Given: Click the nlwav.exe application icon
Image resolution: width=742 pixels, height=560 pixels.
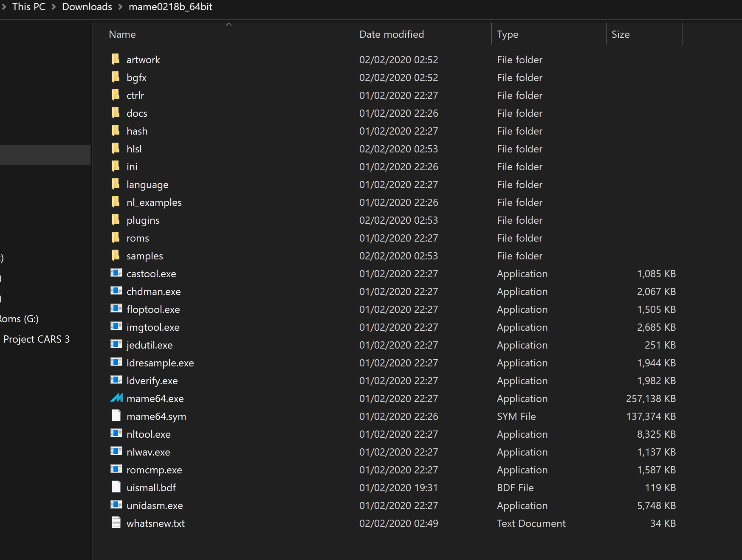Looking at the screenshot, I should click(116, 451).
